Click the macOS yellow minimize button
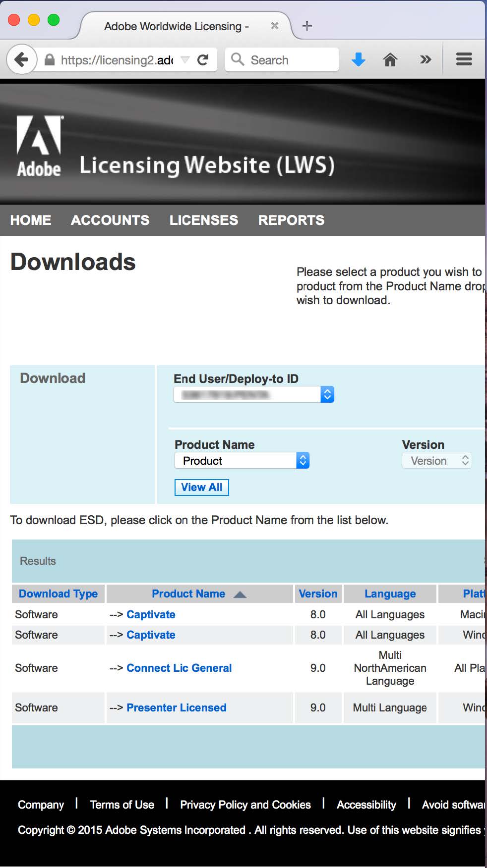The width and height of the screenshot is (487, 868). pyautogui.click(x=34, y=20)
